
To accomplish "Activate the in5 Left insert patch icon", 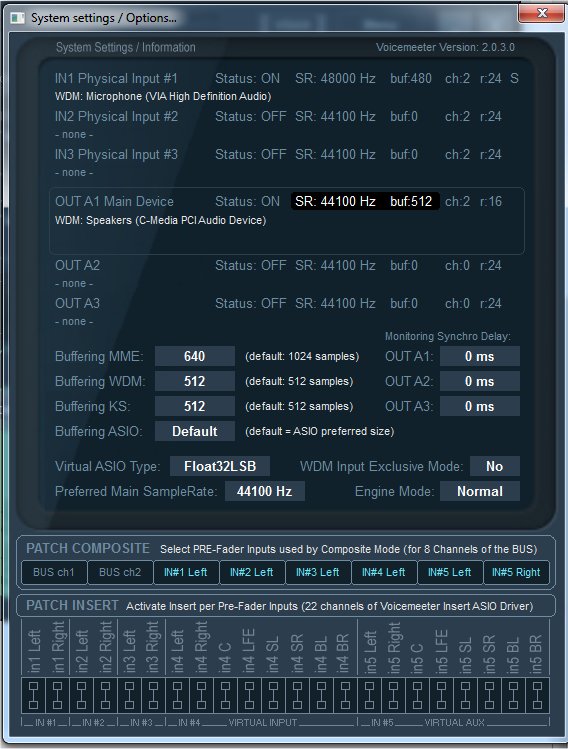I will click(369, 695).
